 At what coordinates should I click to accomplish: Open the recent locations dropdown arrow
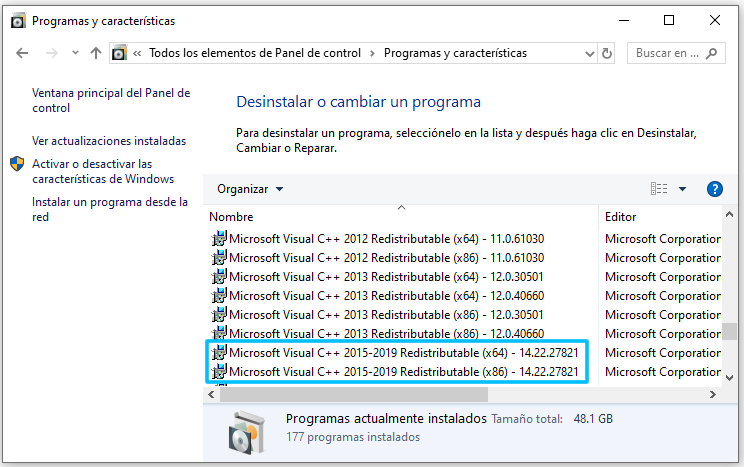[75, 53]
